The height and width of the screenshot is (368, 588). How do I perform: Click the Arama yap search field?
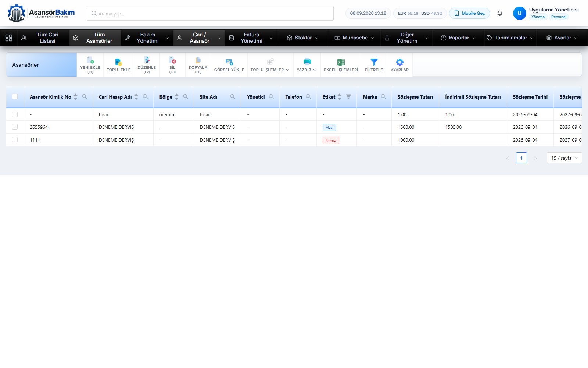coord(210,13)
